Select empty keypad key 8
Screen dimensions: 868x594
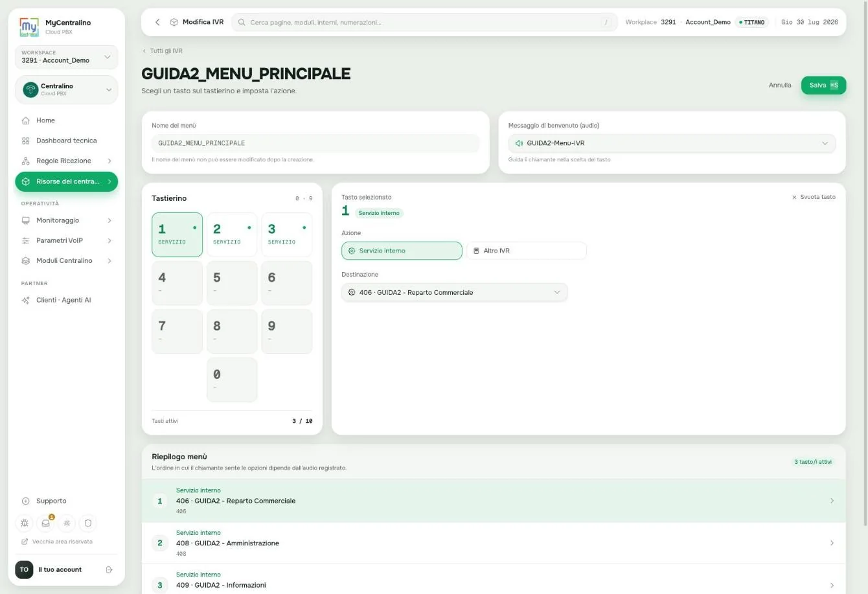coord(232,331)
